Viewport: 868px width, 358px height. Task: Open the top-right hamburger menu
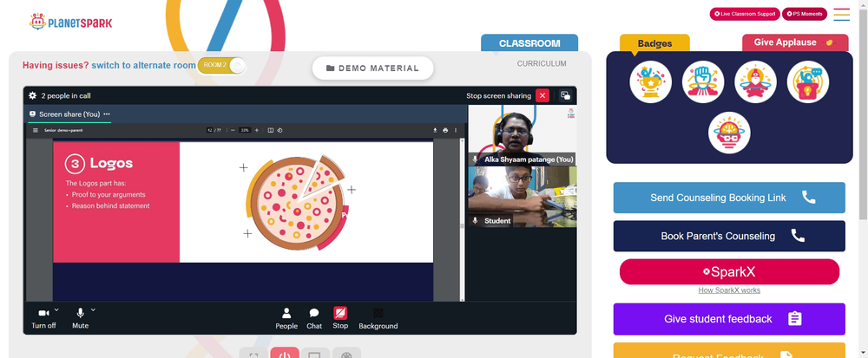tap(841, 15)
